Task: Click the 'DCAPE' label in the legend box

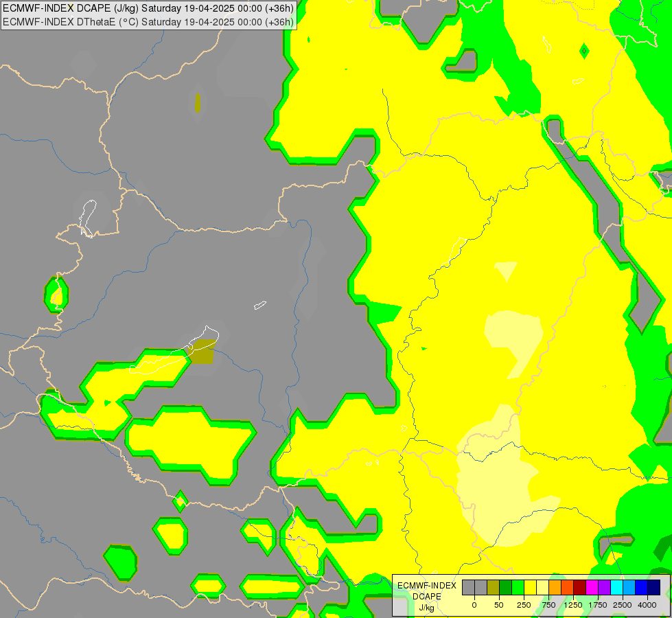Action: [x=427, y=597]
